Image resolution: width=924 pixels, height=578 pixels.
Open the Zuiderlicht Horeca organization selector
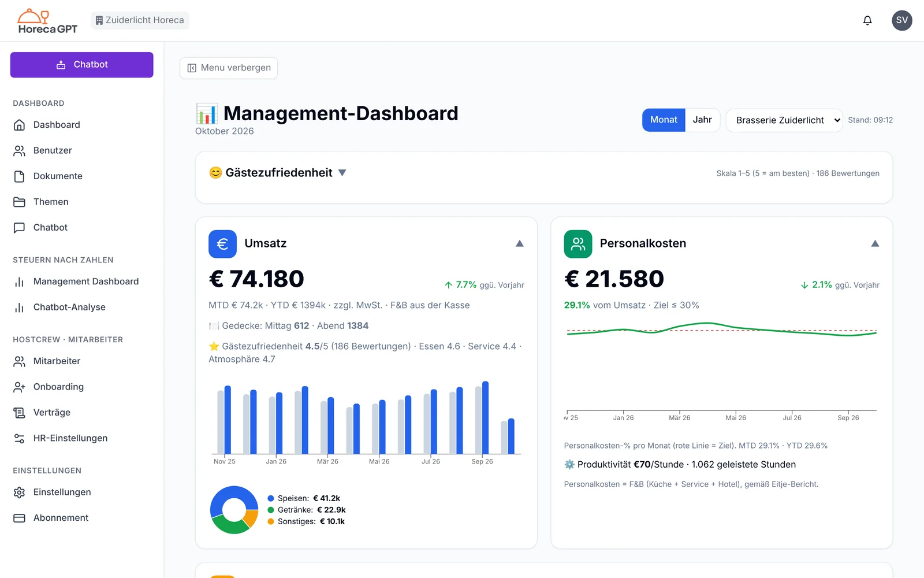click(x=140, y=20)
